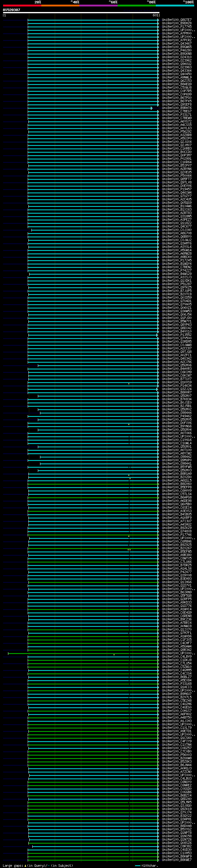This screenshot has width=197, height=868.
Task: Click the orange ~40% identity legend bar
Action: coord(60,6)
